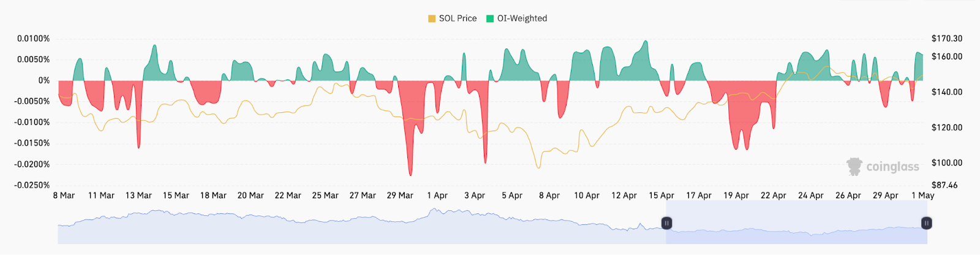Click the tallest green peak near 12 Apr
Image resolution: width=980 pixels, height=255 pixels.
(645, 43)
